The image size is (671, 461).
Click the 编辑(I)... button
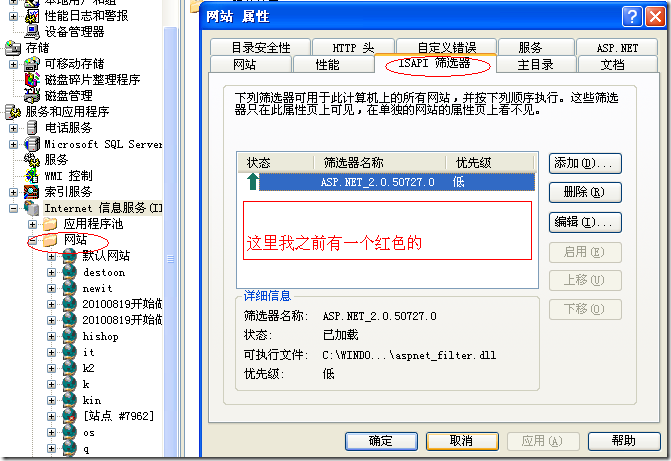(585, 222)
